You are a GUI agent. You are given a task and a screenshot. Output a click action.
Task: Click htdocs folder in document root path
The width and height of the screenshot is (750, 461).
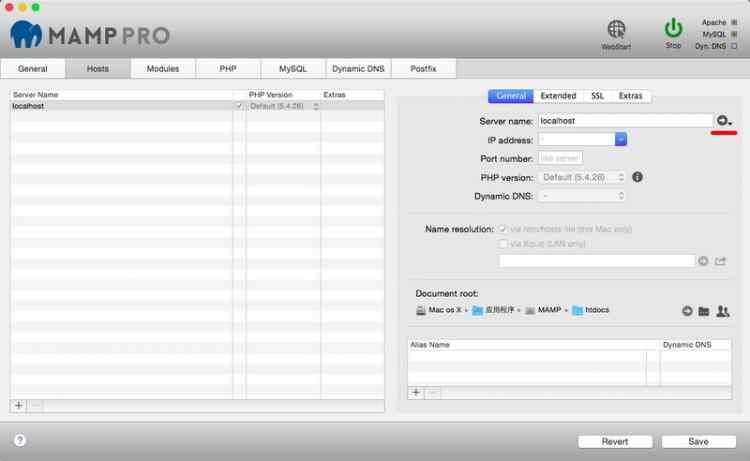click(x=591, y=310)
